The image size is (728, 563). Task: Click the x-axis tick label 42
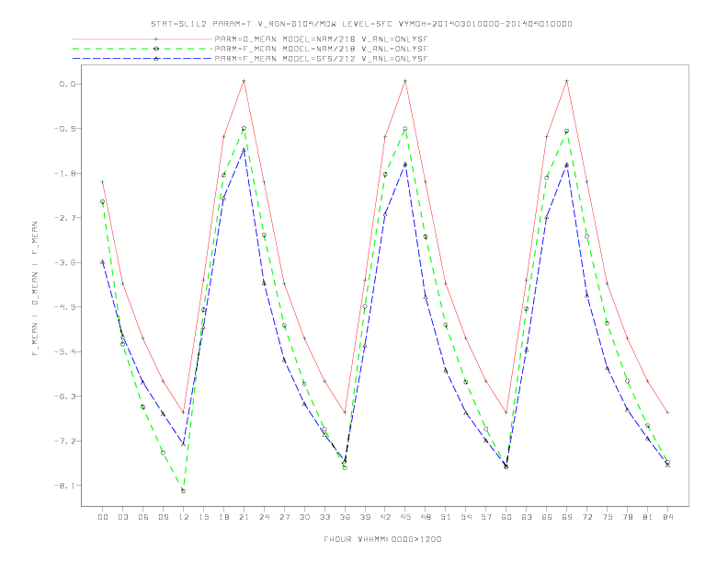coord(385,517)
